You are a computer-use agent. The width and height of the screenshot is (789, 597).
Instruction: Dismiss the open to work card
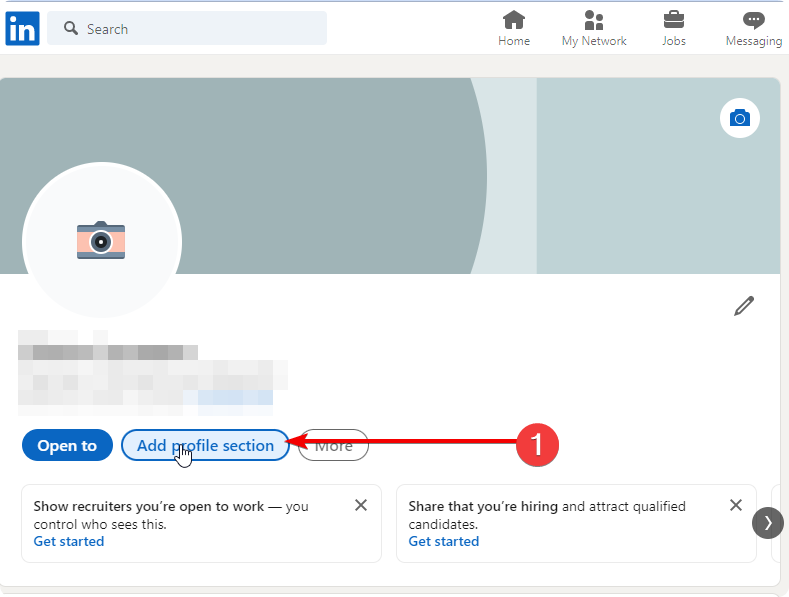(x=361, y=506)
